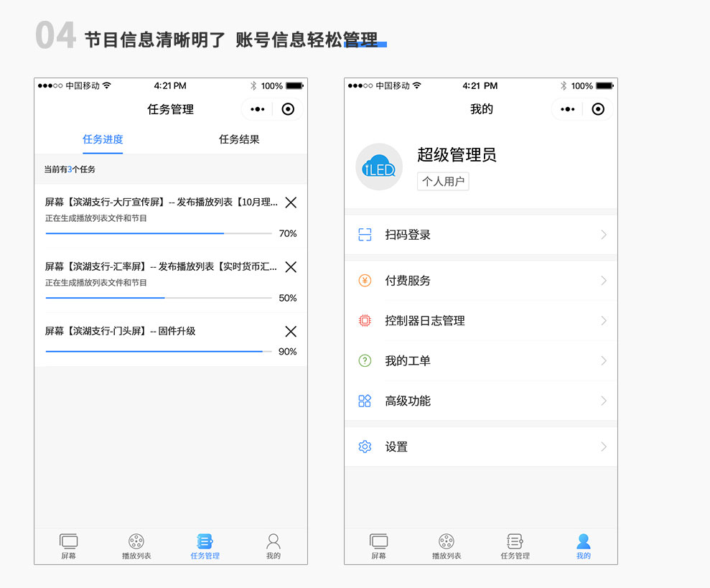710x588 pixels.
Task: Dismiss the 大厅宣传屏 playlist publishing task
Action: click(291, 202)
